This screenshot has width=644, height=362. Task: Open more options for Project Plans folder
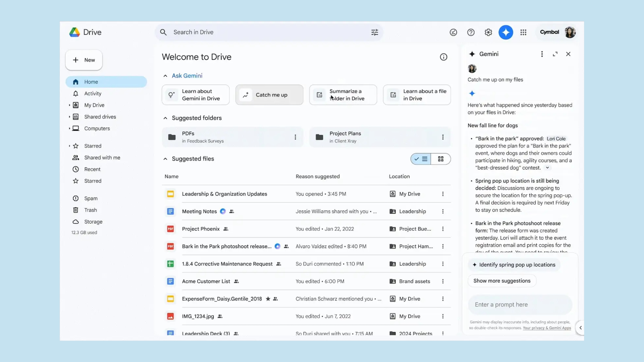tap(443, 137)
